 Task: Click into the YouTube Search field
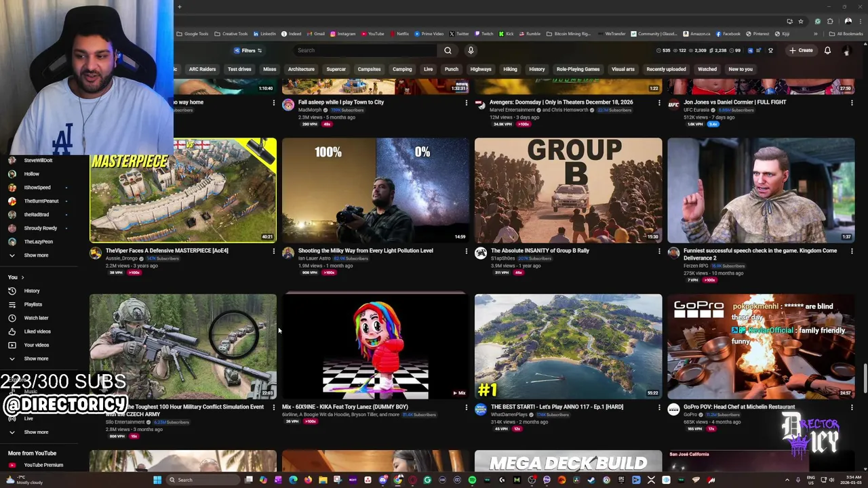pos(366,50)
